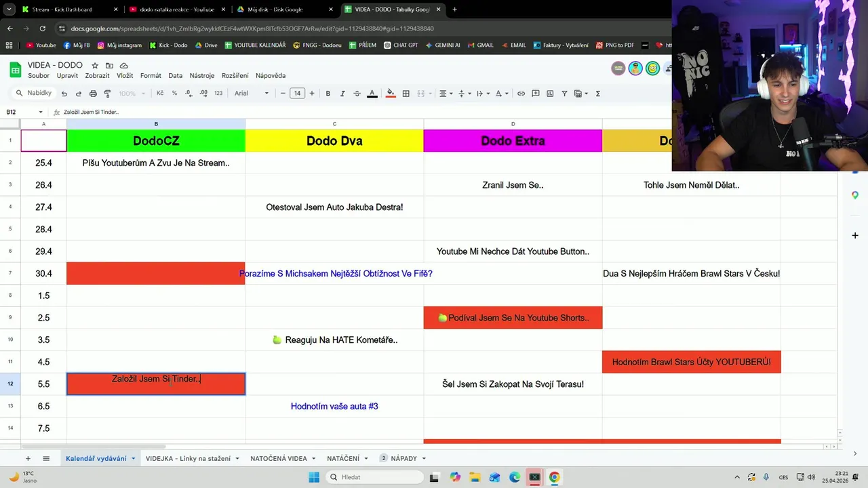Viewport: 868px width, 488px height.
Task: Decrease decimal places in toolbar
Action: click(x=189, y=94)
